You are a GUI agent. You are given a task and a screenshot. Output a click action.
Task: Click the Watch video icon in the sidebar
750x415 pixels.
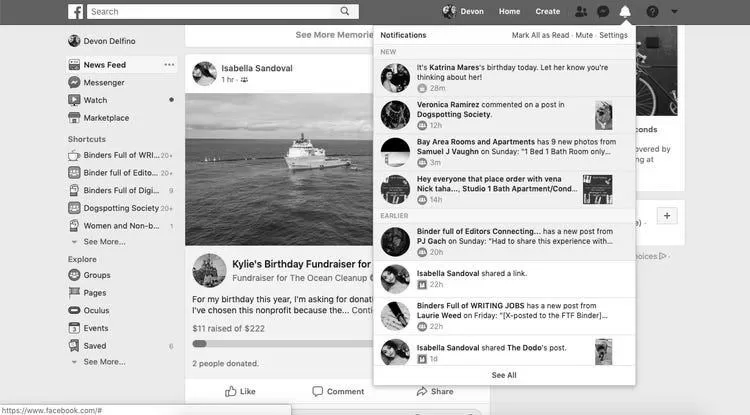pos(74,100)
